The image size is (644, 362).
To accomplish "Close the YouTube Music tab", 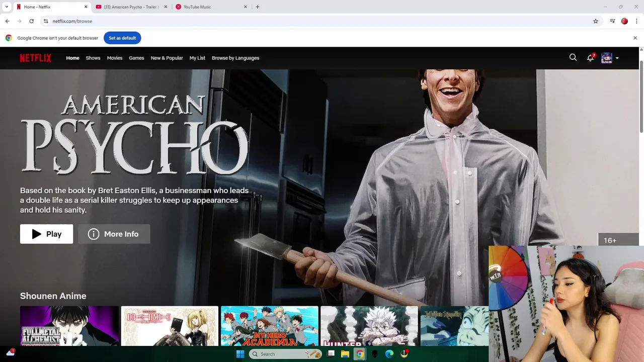I will 246,7.
